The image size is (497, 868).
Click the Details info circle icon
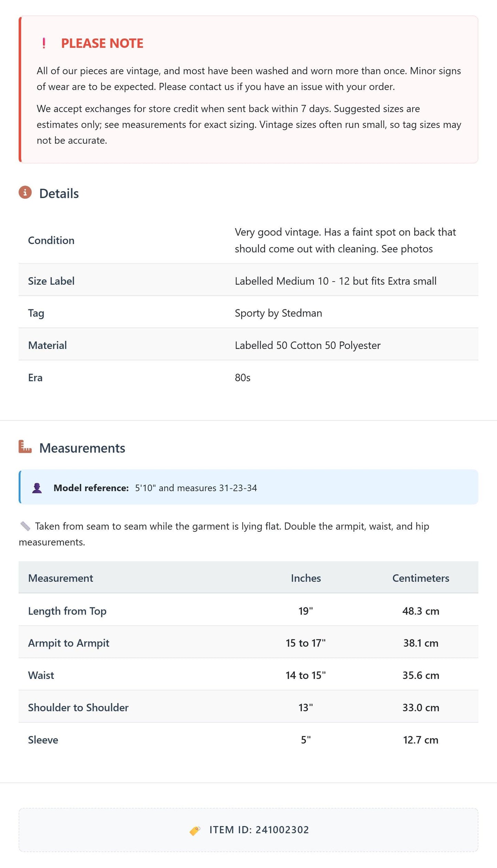25,193
